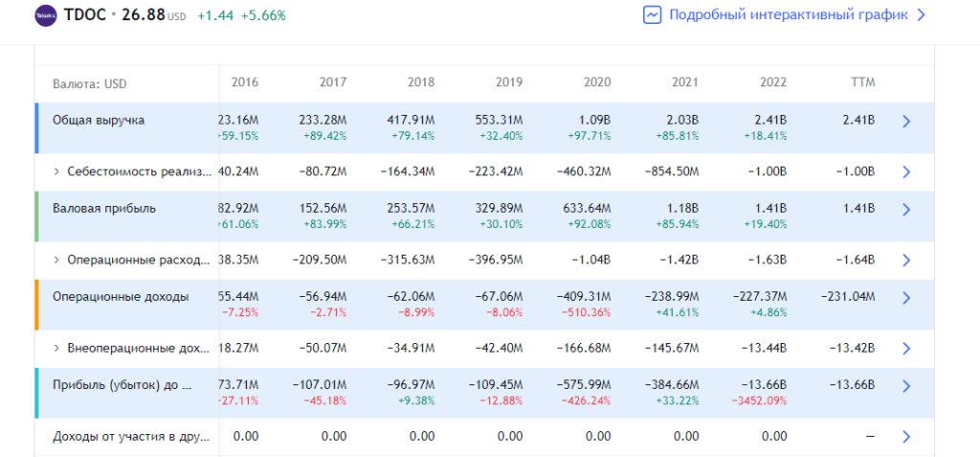
Task: Open details arrow for Операционные доходы row
Action: pyautogui.click(x=906, y=298)
